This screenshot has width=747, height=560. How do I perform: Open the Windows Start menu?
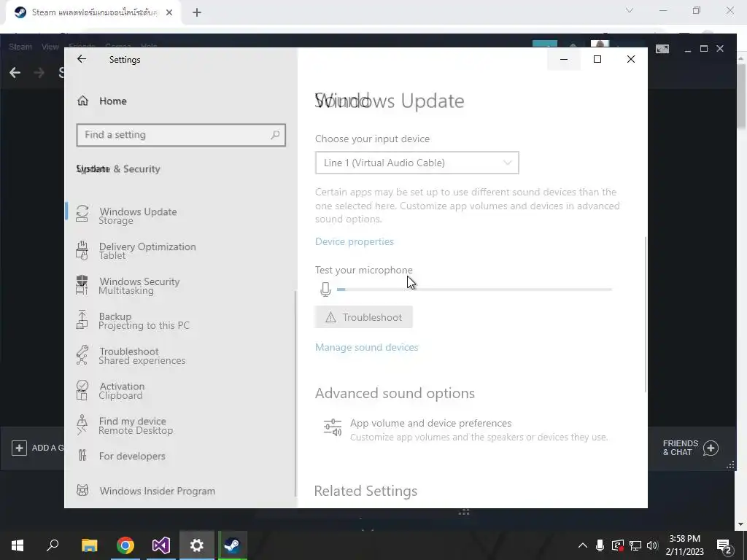coord(18,545)
